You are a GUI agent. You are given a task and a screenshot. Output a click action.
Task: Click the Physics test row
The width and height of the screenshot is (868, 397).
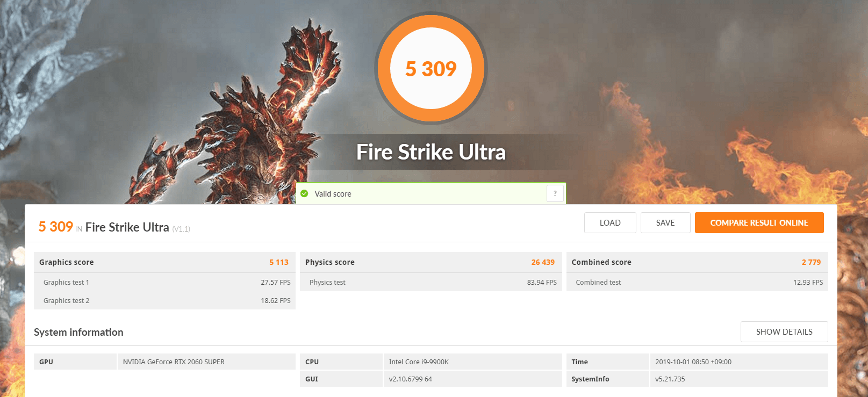431,282
